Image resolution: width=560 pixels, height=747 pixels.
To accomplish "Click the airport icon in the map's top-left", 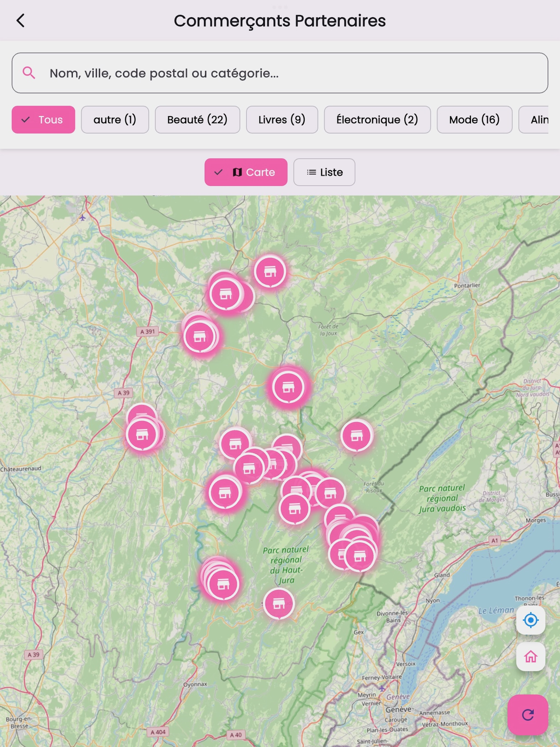I will point(82,218).
